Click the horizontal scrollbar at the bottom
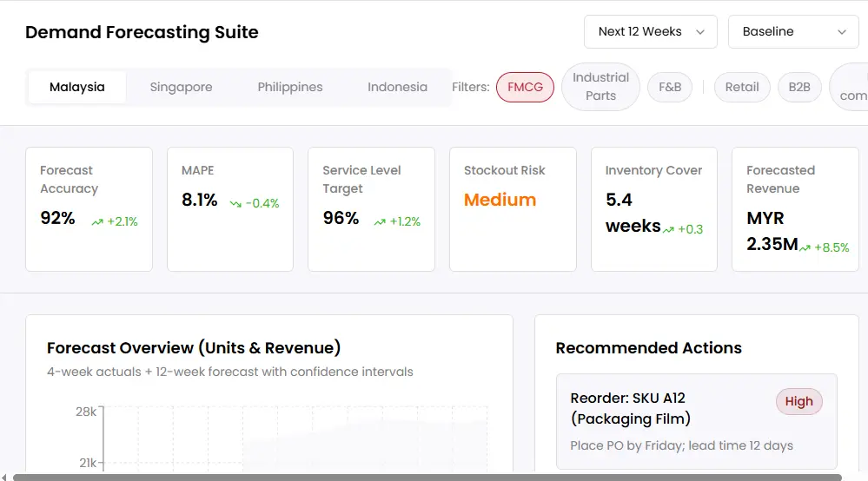868x481 pixels. (x=426, y=477)
